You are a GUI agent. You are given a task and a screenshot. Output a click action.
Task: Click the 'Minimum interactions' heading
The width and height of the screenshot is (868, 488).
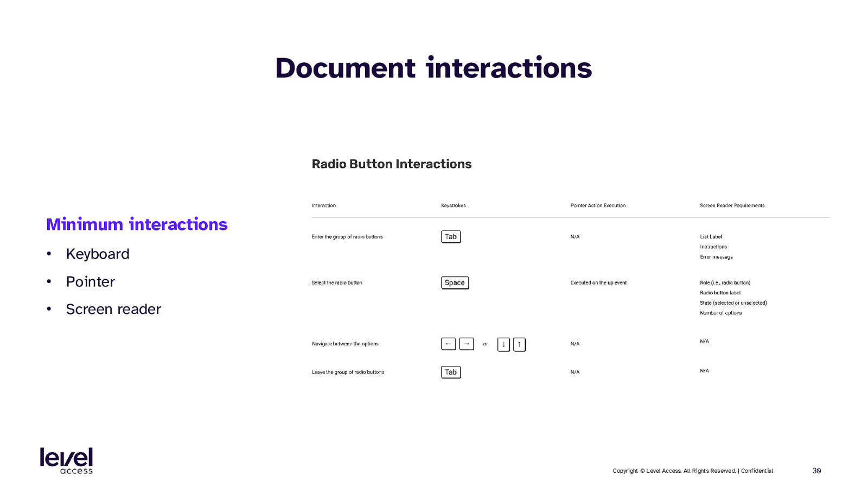[137, 224]
